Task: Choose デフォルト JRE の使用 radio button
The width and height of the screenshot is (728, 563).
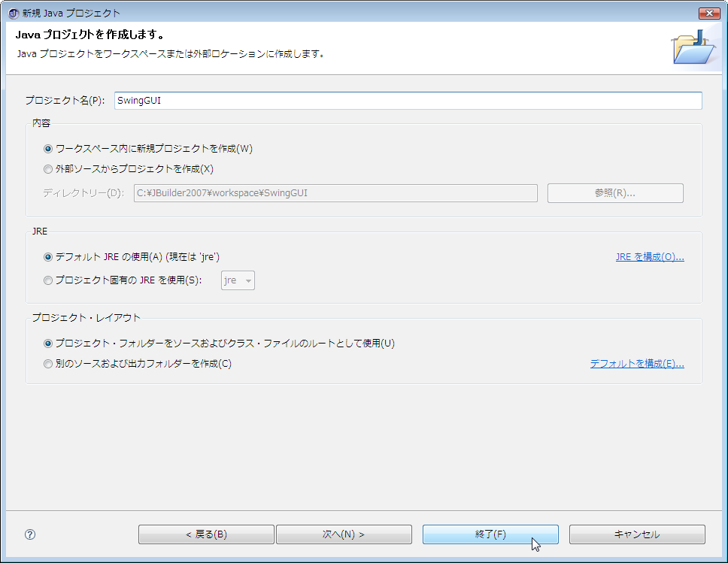Action: click(x=49, y=257)
